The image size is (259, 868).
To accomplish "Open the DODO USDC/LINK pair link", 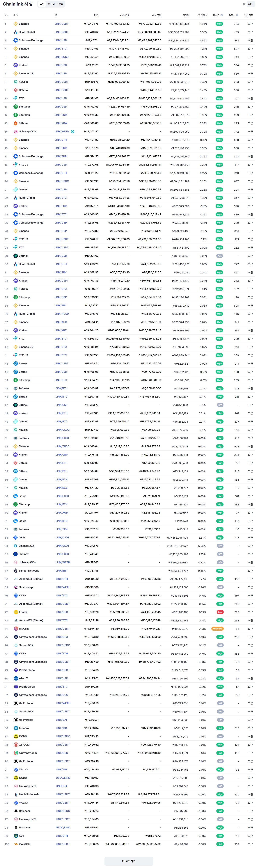I will coord(63,778).
